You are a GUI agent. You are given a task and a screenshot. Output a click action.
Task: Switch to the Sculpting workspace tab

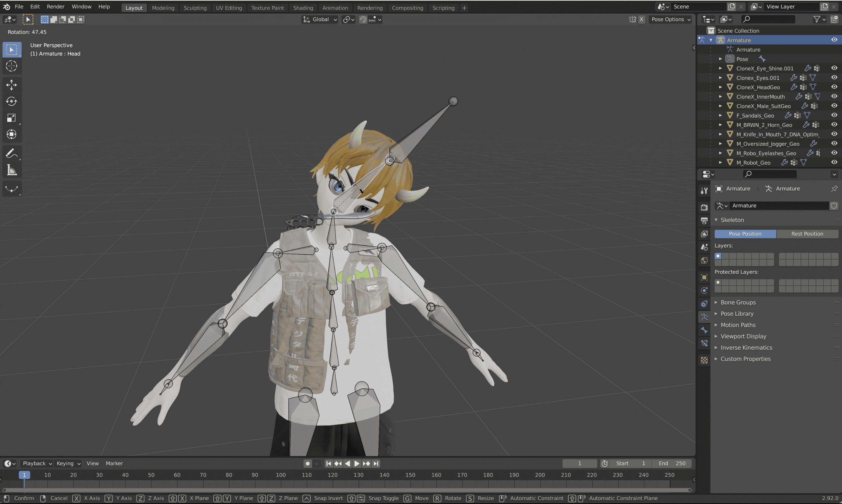195,8
